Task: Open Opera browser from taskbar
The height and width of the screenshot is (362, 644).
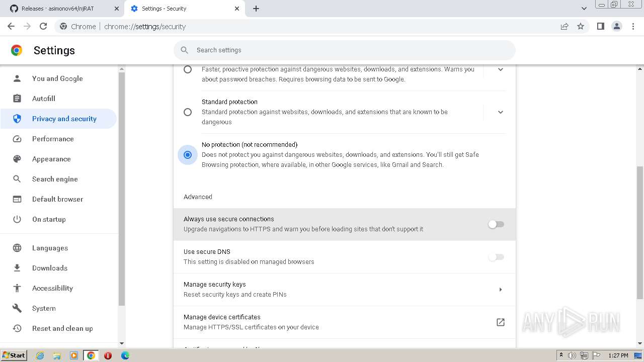Action: (108, 355)
